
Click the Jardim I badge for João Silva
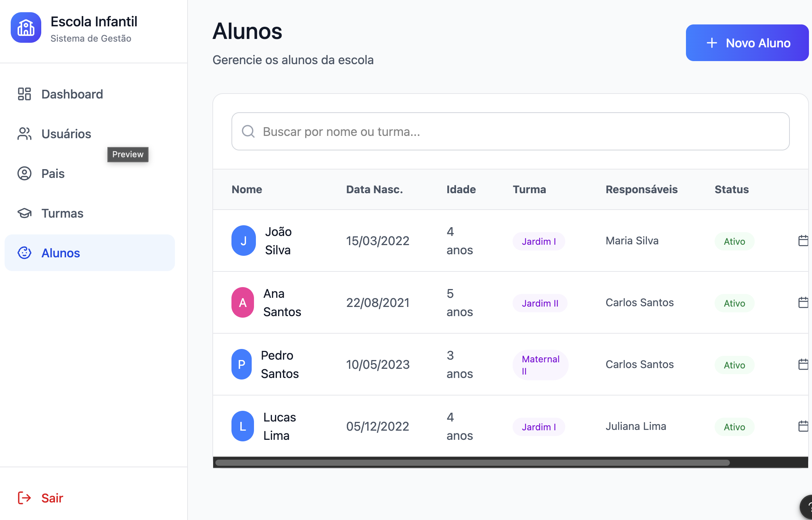coord(539,241)
